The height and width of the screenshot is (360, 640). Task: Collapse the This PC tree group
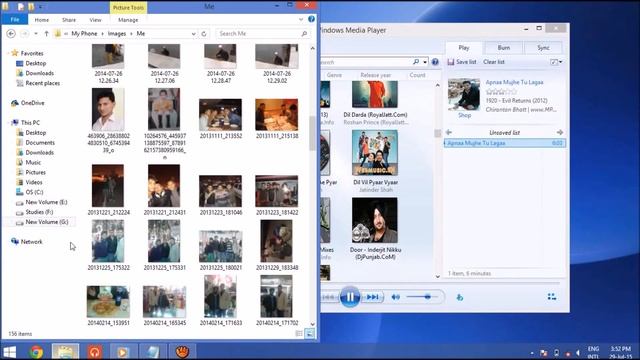pyautogui.click(x=8, y=122)
